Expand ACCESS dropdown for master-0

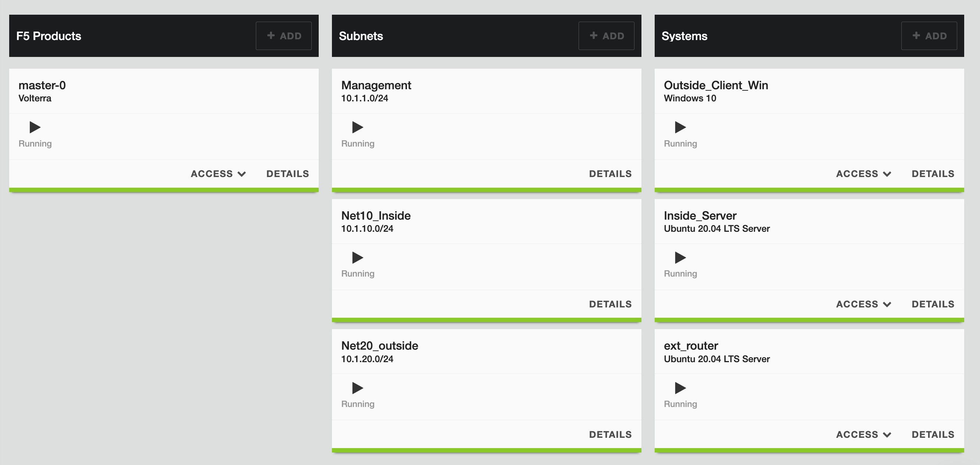pos(218,174)
